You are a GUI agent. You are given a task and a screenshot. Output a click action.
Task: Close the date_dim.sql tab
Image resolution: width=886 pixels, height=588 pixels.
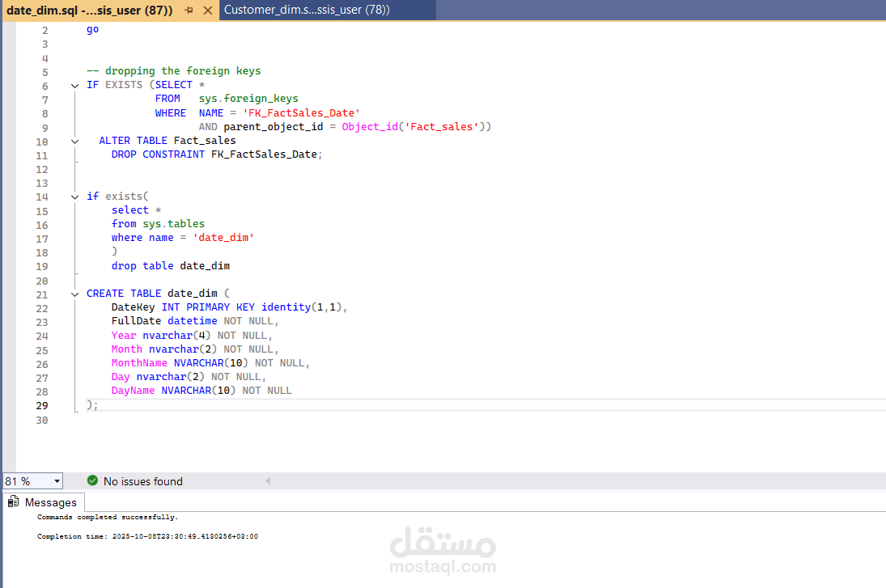click(x=208, y=11)
